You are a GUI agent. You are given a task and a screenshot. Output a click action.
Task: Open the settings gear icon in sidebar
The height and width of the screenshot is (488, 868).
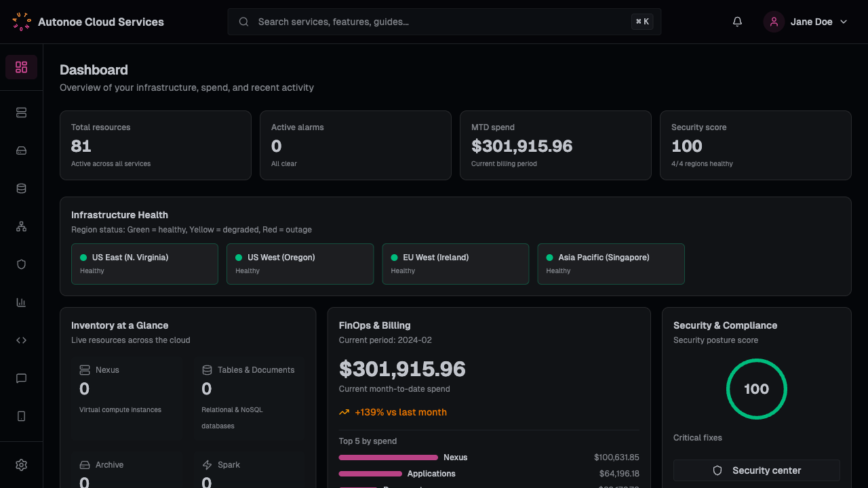coord(21,465)
